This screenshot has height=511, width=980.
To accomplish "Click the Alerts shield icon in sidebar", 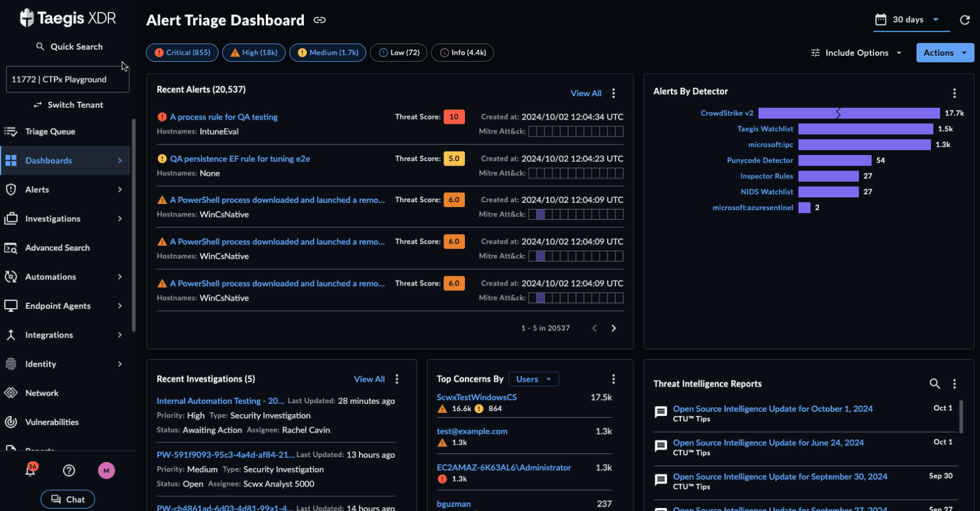I will pyautogui.click(x=11, y=190).
